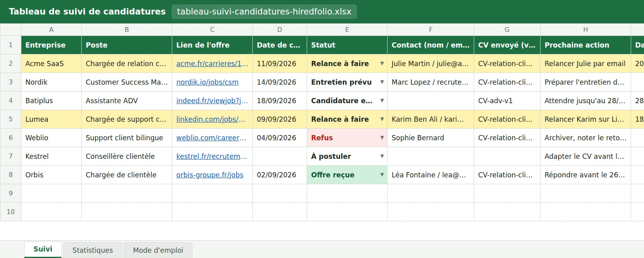Image resolution: width=644 pixels, height=258 pixels.
Task: Expand the status dropdown in Batiplus row
Action: [382, 101]
